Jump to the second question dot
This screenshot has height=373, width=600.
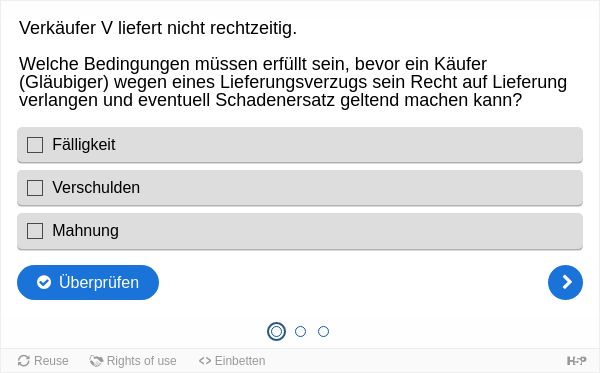(300, 331)
